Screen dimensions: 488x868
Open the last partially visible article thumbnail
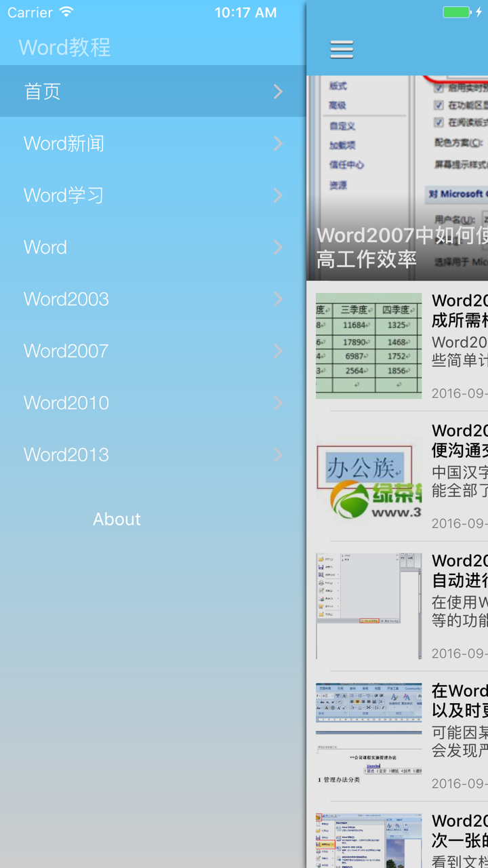[x=369, y=841]
